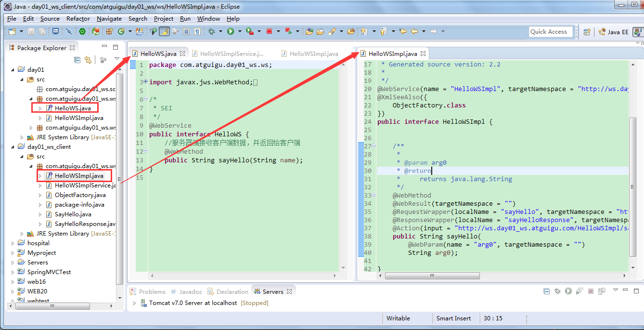Select HelloWSImplService.java in the Package Explorer tree

point(80,185)
